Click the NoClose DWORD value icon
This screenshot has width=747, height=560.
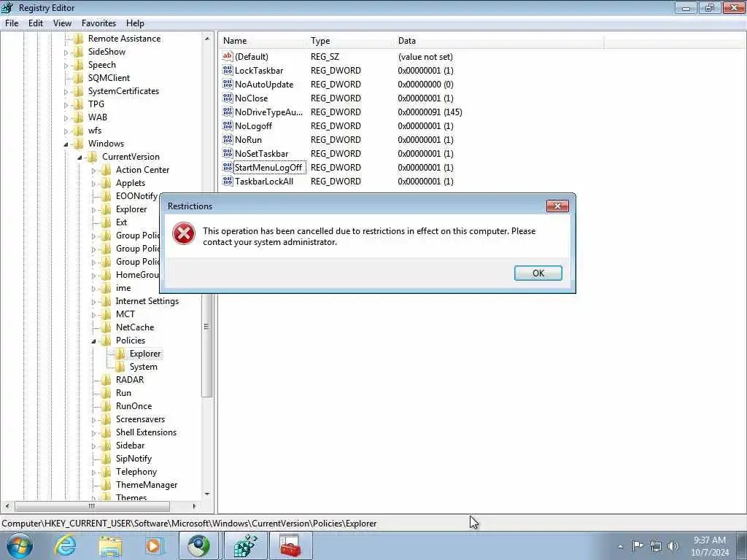point(228,98)
